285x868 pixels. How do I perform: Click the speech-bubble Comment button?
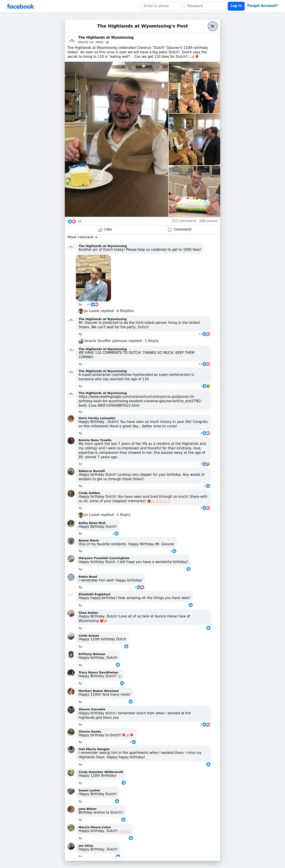coord(180,229)
